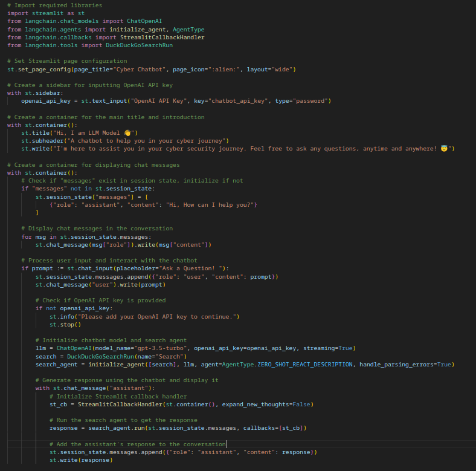The height and width of the screenshot is (471, 476).
Task: Click "DuckDuckGoSearchRun" in the import line
Action: click(139, 45)
